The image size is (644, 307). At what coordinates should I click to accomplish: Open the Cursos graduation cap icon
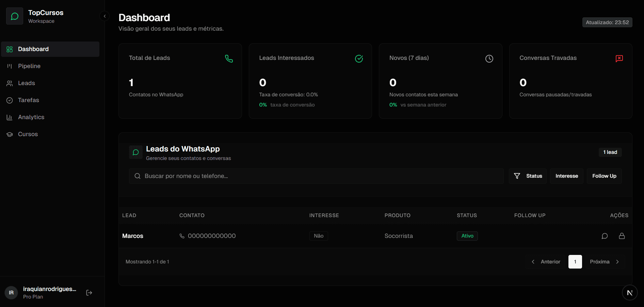[x=10, y=134]
